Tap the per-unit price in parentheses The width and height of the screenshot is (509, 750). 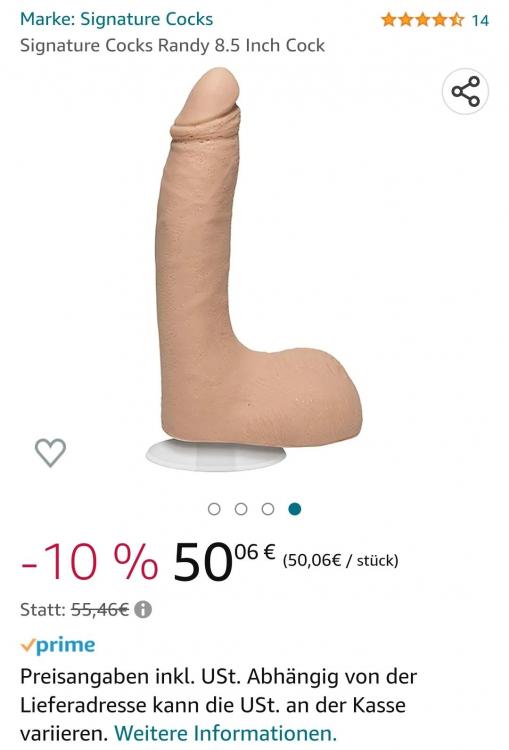pyautogui.click(x=341, y=560)
